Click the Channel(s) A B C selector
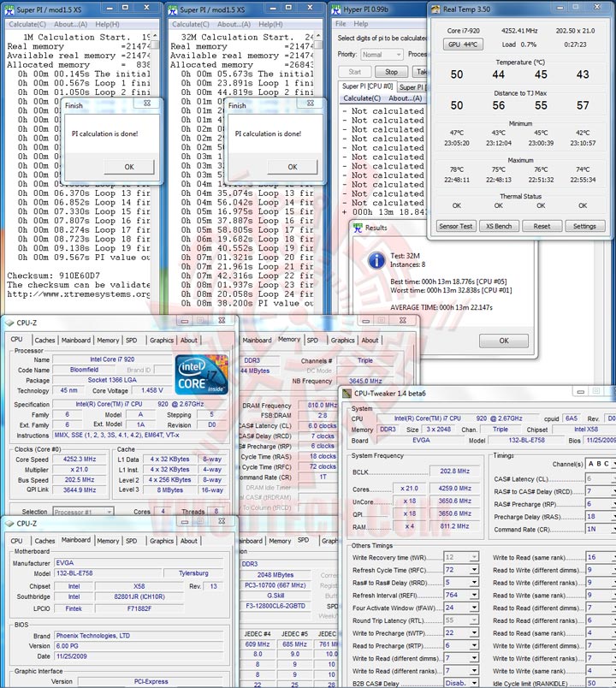The height and width of the screenshot is (688, 616). (601, 464)
